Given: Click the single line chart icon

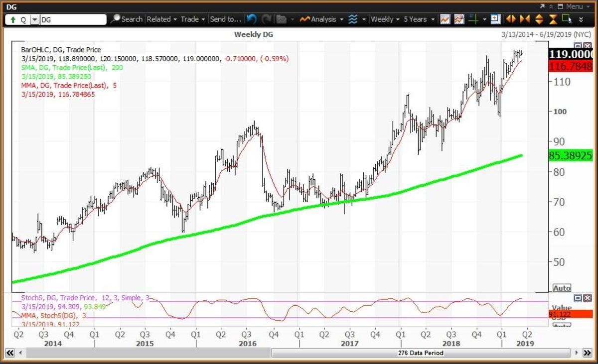Looking at the screenshot, I should point(445,19).
